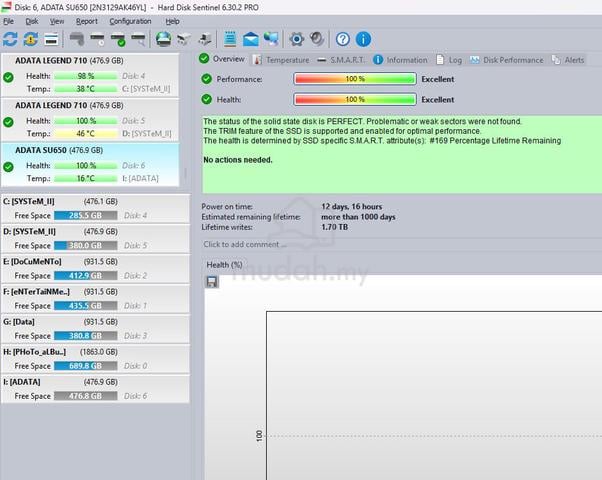This screenshot has height=480, width=602.
Task: Open settings via the gear icon
Action: tap(297, 39)
